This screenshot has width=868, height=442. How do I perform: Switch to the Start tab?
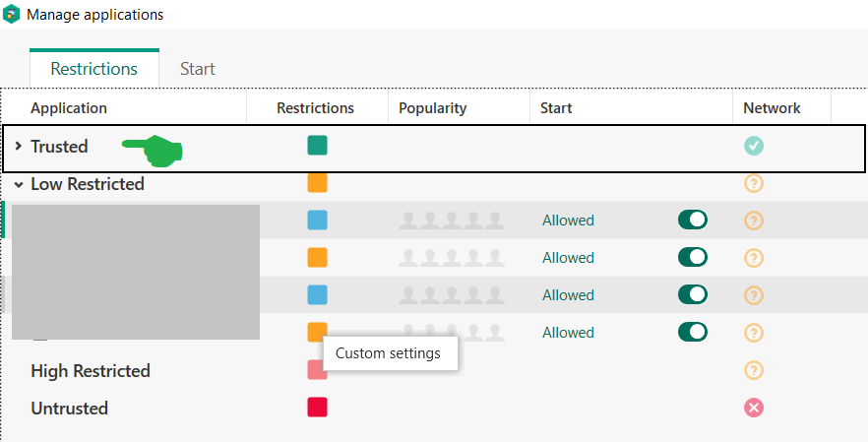coord(198,69)
